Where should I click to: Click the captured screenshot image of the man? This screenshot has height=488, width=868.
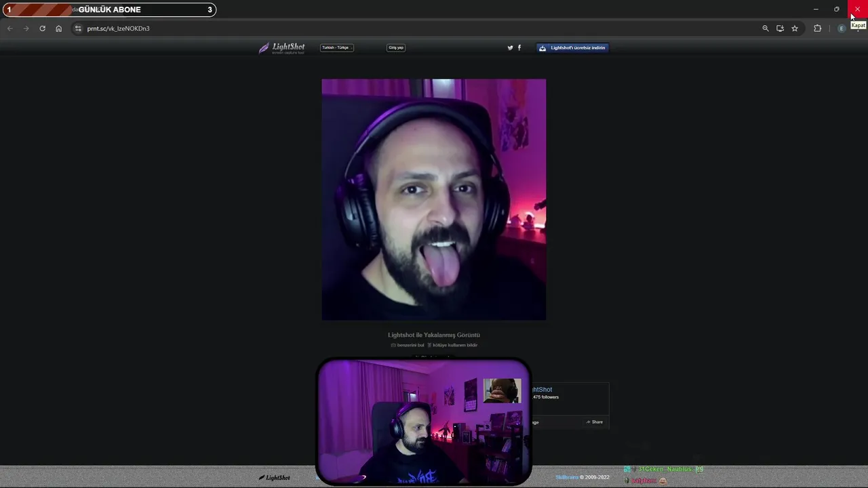[434, 199]
